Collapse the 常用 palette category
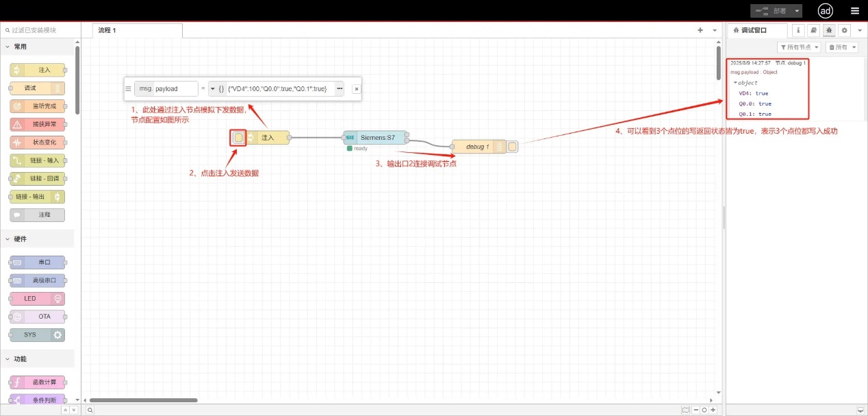 (8, 47)
